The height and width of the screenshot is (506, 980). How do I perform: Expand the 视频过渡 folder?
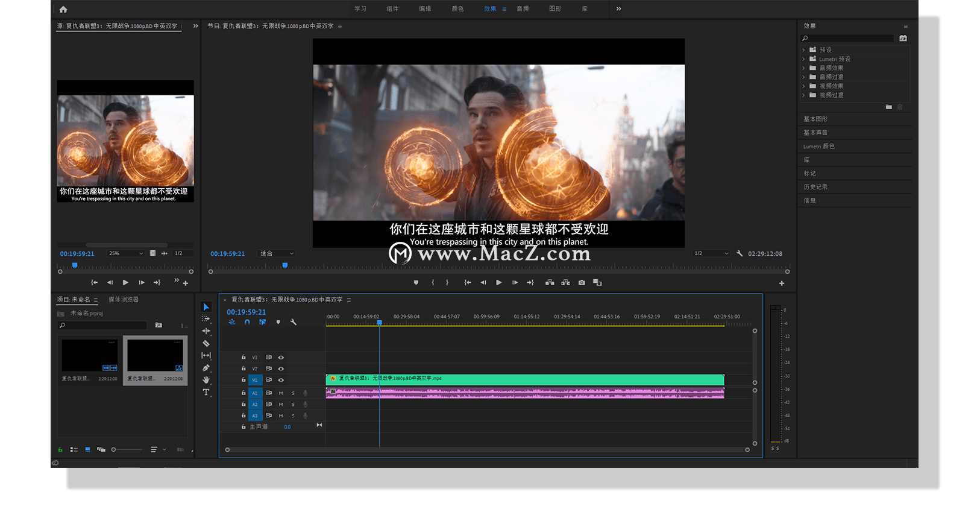803,95
